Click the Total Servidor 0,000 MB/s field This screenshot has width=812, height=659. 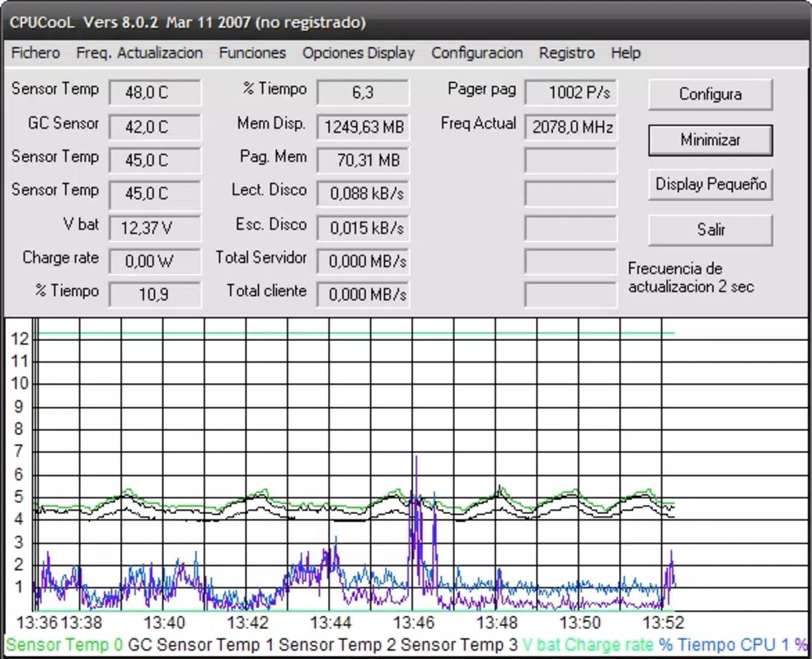pyautogui.click(x=363, y=261)
